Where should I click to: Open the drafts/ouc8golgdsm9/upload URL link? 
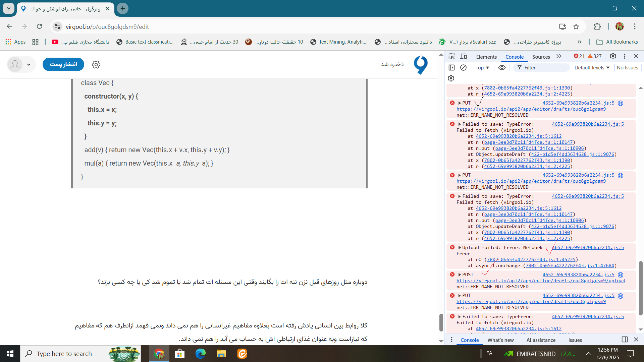[541, 281]
